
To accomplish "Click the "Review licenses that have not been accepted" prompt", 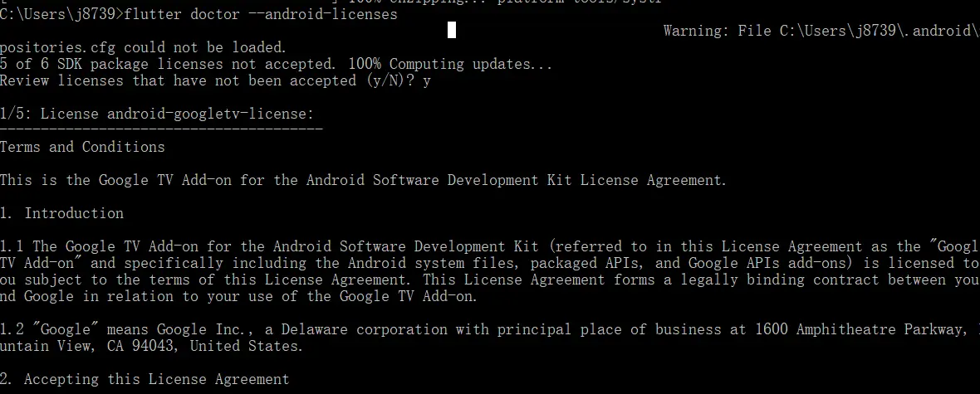I will [x=215, y=80].
